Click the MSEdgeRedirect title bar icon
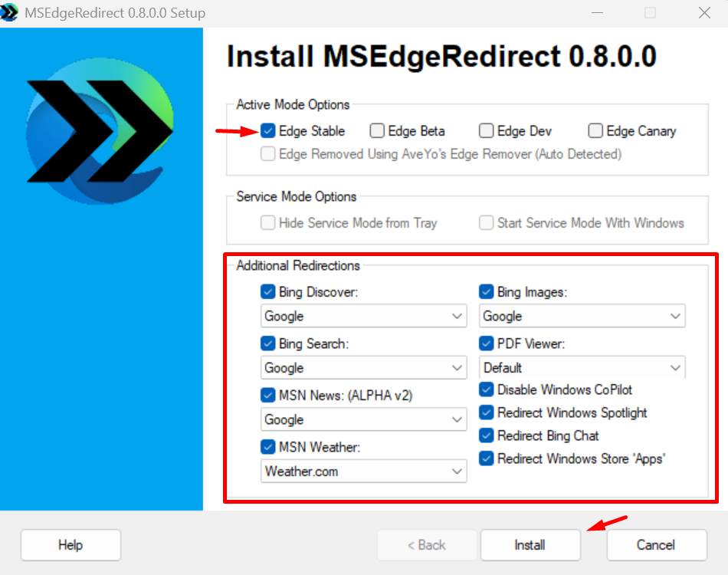The height and width of the screenshot is (575, 728). pos(9,12)
